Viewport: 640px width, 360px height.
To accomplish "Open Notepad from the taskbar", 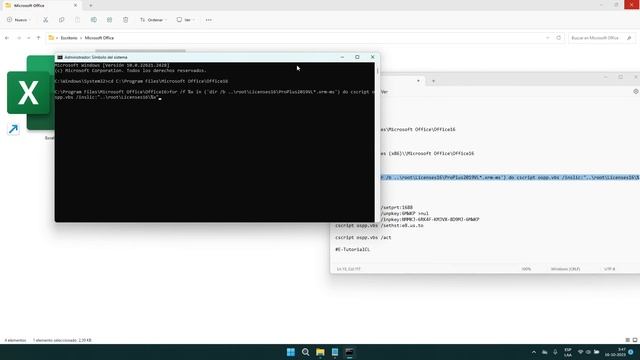I will (x=335, y=352).
